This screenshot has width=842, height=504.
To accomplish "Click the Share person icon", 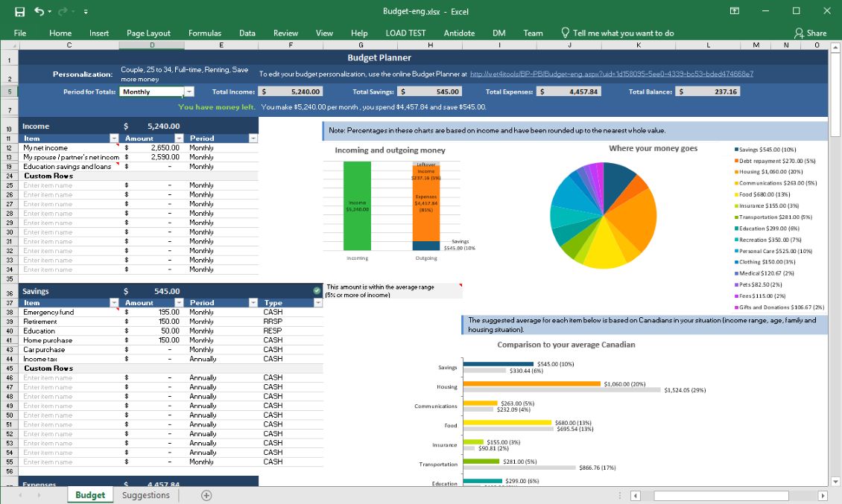I will click(x=799, y=34).
